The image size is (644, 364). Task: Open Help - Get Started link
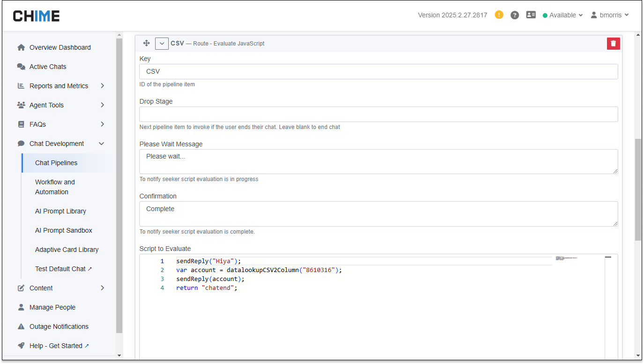pyautogui.click(x=59, y=346)
